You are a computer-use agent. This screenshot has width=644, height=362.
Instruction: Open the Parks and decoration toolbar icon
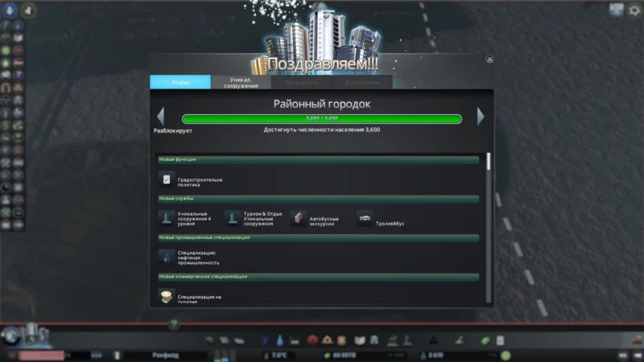393,340
